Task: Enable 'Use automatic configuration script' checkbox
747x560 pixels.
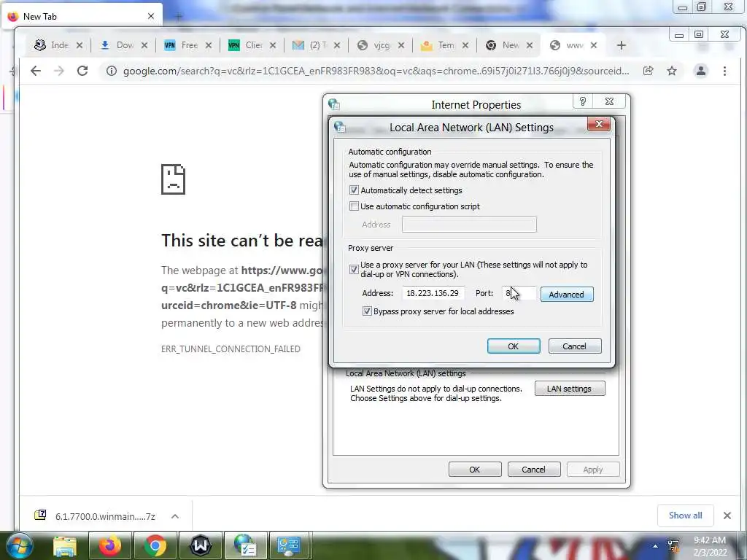Action: pyautogui.click(x=354, y=206)
